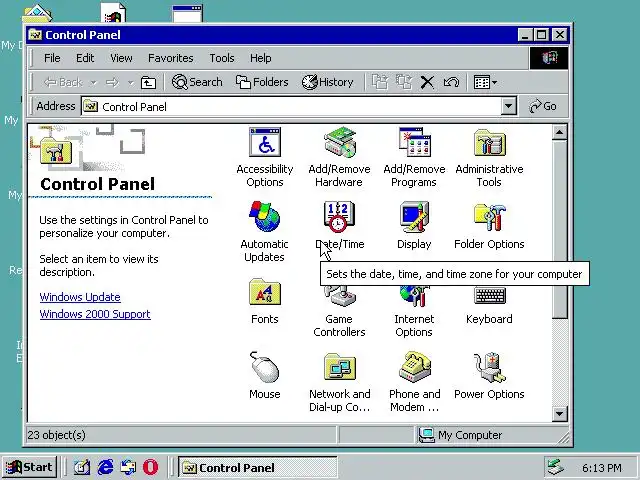Screen dimensions: 640x480
Task: Click the '23 object(s)' status text
Action: (x=57, y=435)
